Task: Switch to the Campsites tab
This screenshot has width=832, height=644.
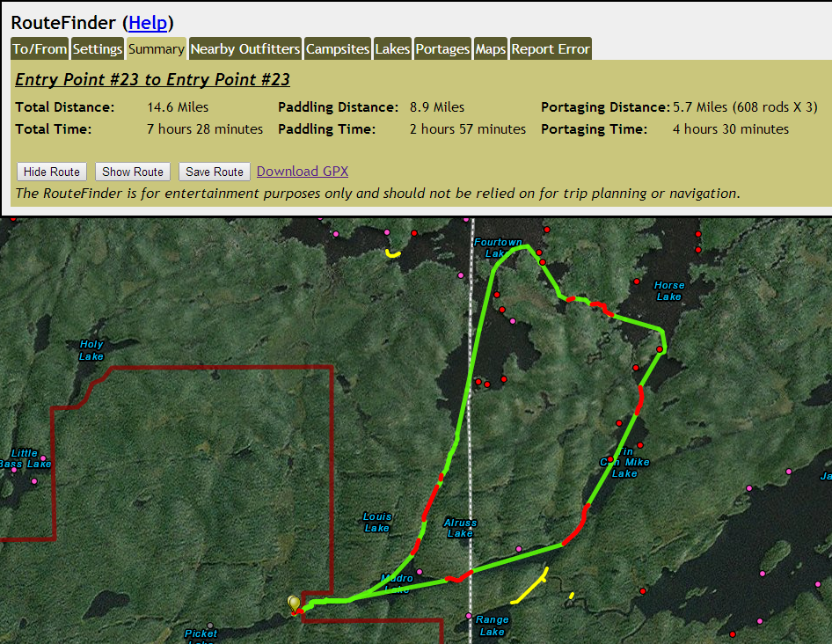Action: coord(338,49)
